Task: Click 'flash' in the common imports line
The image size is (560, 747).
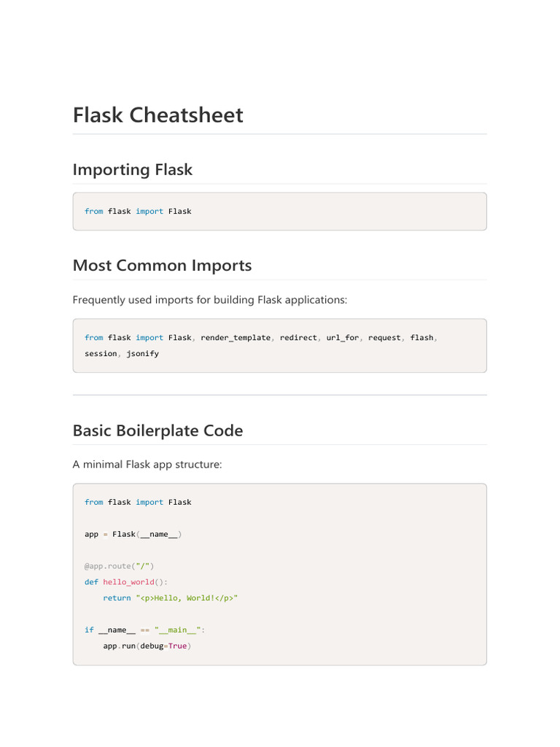Action: coord(421,338)
